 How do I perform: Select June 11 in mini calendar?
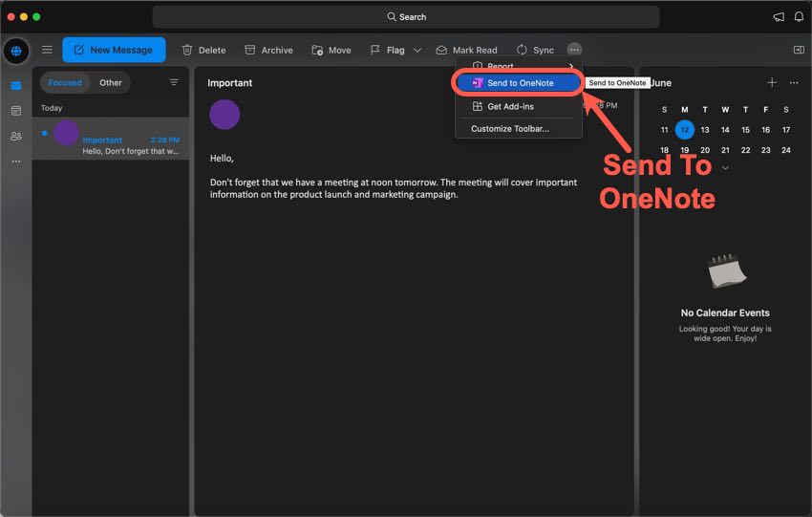point(665,130)
